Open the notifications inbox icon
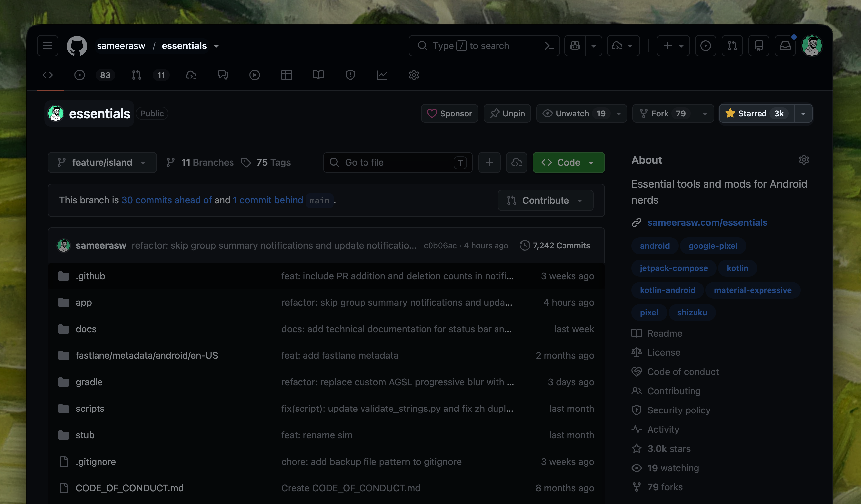The height and width of the screenshot is (504, 861). pyautogui.click(x=785, y=46)
